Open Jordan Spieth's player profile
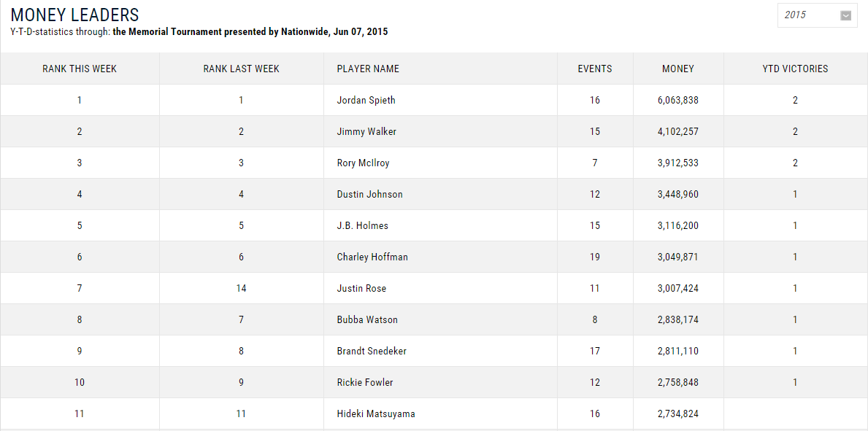 click(x=366, y=100)
